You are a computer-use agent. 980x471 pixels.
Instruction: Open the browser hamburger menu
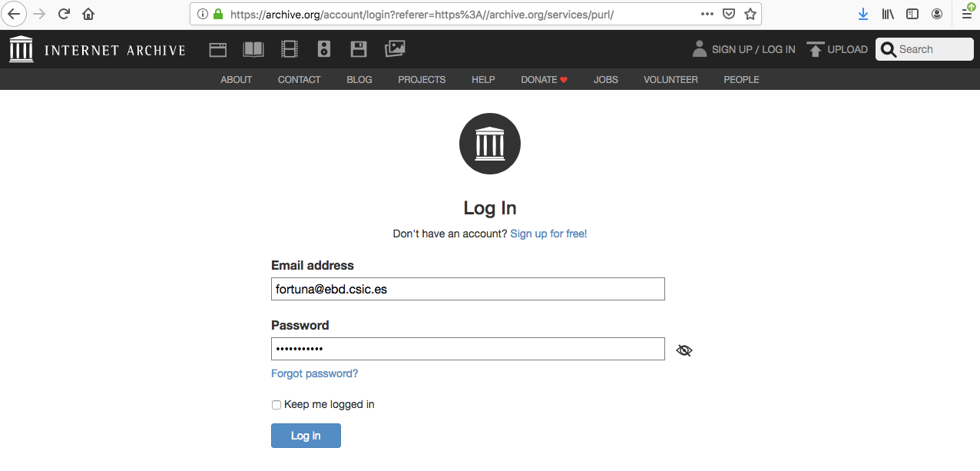[968, 14]
